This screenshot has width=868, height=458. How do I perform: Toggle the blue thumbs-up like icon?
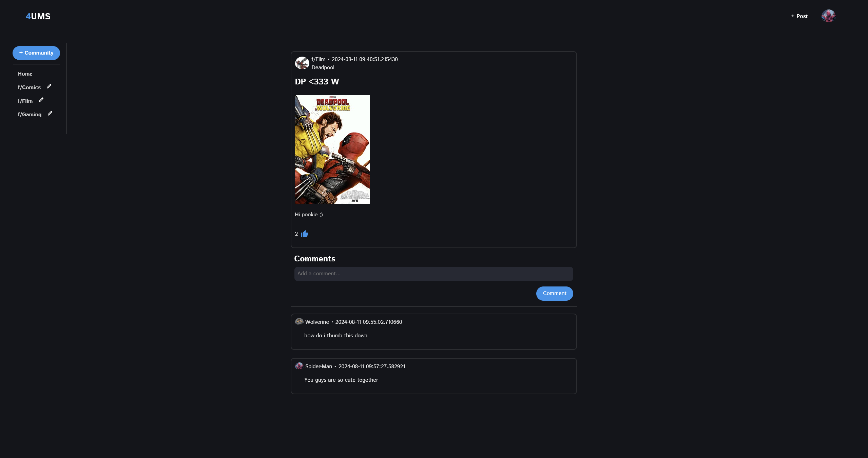304,234
